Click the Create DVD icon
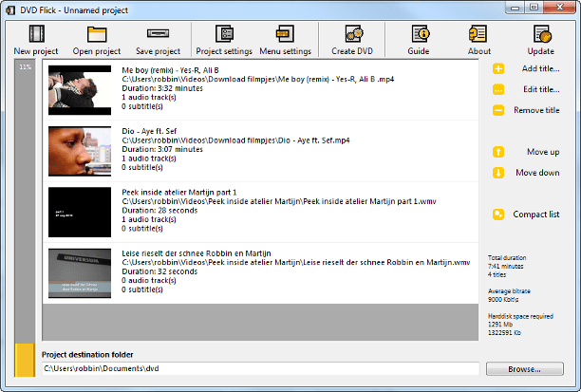581x392 pixels. pyautogui.click(x=354, y=34)
